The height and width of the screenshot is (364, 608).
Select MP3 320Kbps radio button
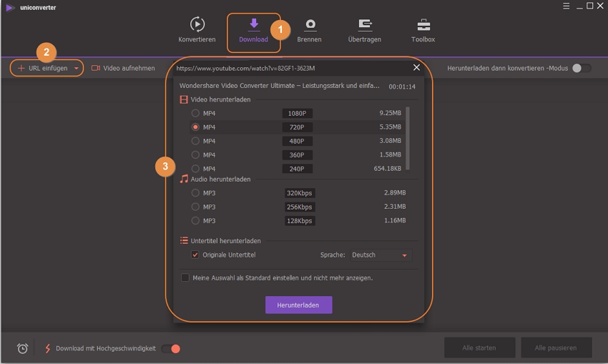tap(195, 192)
